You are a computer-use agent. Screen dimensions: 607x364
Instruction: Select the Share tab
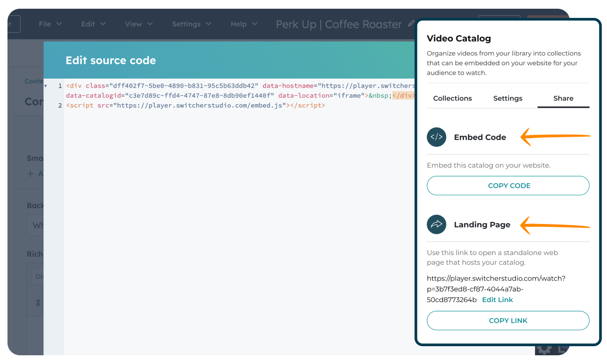[563, 98]
